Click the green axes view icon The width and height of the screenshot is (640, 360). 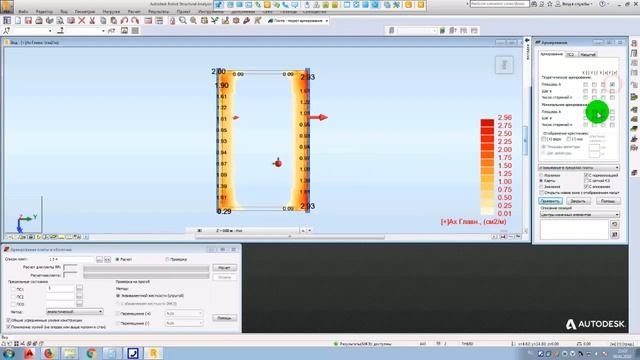215,20
